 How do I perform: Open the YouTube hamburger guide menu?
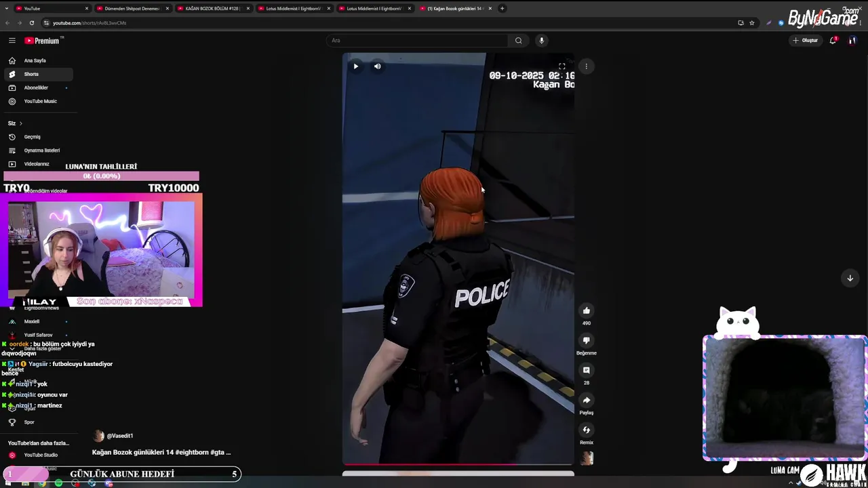12,41
